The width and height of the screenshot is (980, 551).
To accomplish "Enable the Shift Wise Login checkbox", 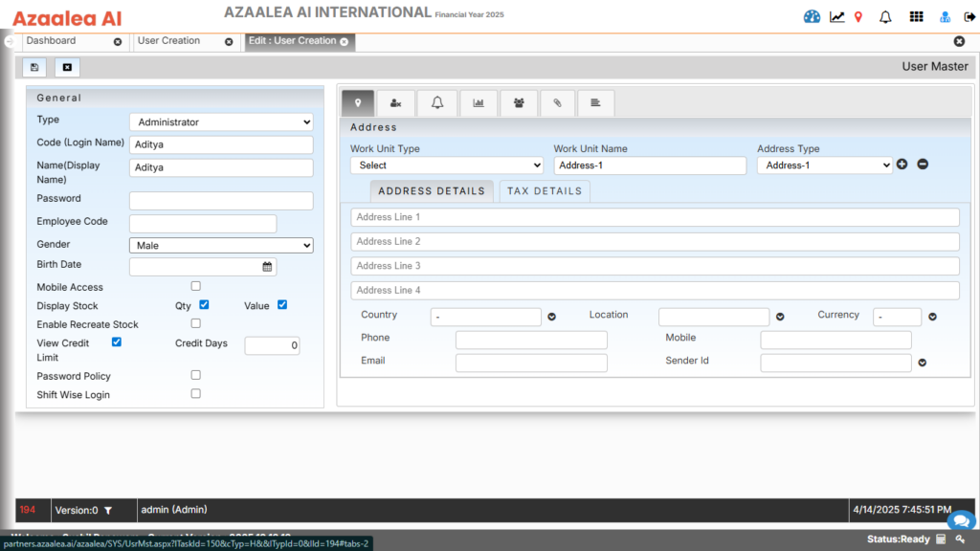I will pos(195,393).
